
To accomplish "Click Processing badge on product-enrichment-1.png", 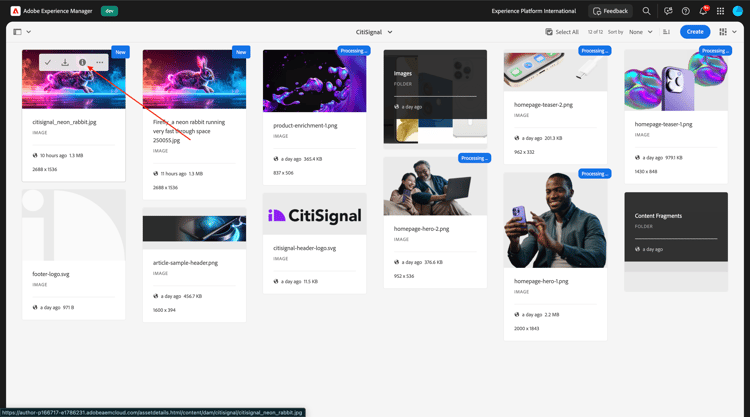I will pos(354,51).
